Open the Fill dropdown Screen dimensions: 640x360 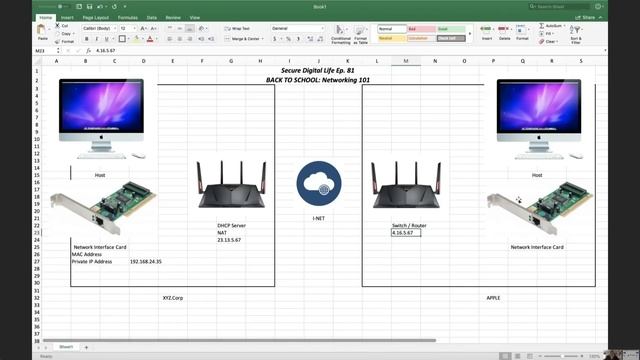(546, 33)
